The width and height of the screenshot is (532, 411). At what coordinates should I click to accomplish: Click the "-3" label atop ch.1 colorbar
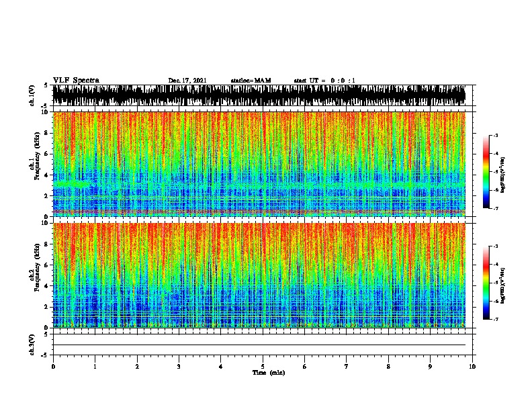pos(496,136)
